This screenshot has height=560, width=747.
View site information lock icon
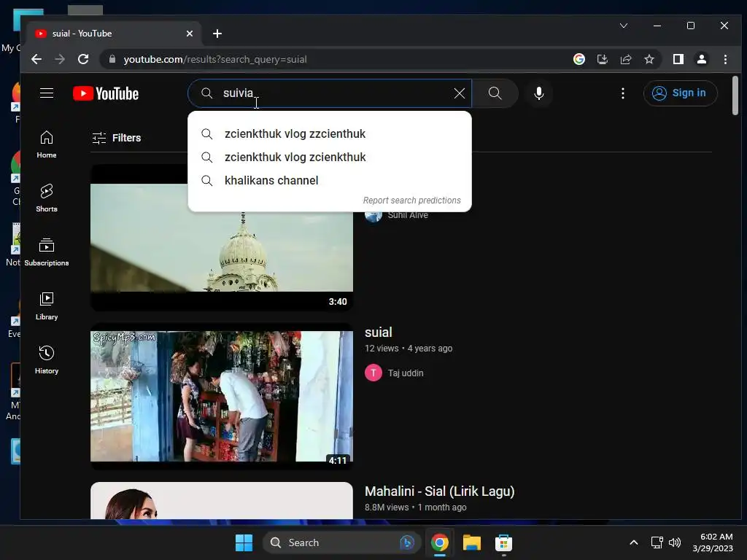tap(112, 59)
